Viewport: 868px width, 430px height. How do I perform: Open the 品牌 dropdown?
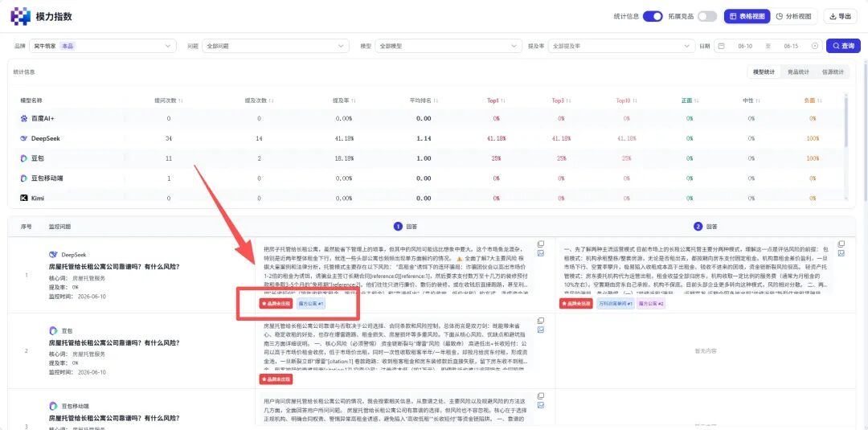(x=102, y=46)
